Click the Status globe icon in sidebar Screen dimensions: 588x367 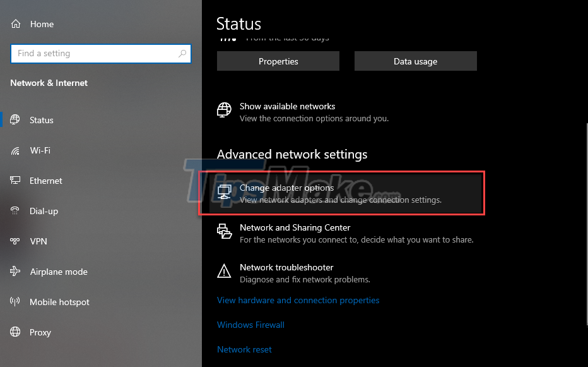tap(15, 120)
